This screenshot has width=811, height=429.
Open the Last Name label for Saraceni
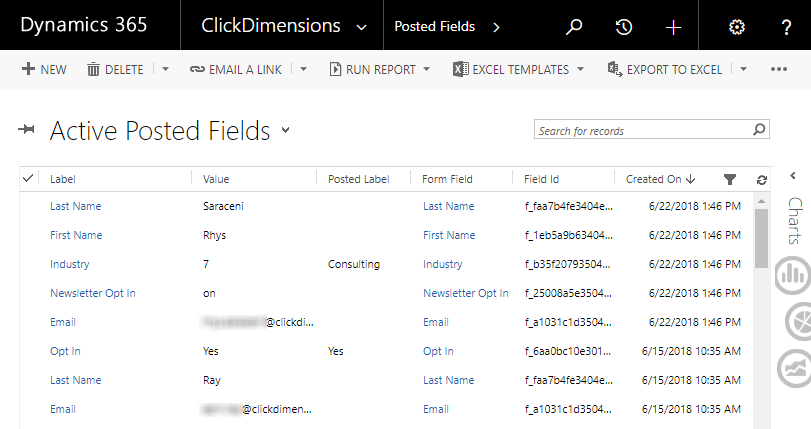pos(76,206)
